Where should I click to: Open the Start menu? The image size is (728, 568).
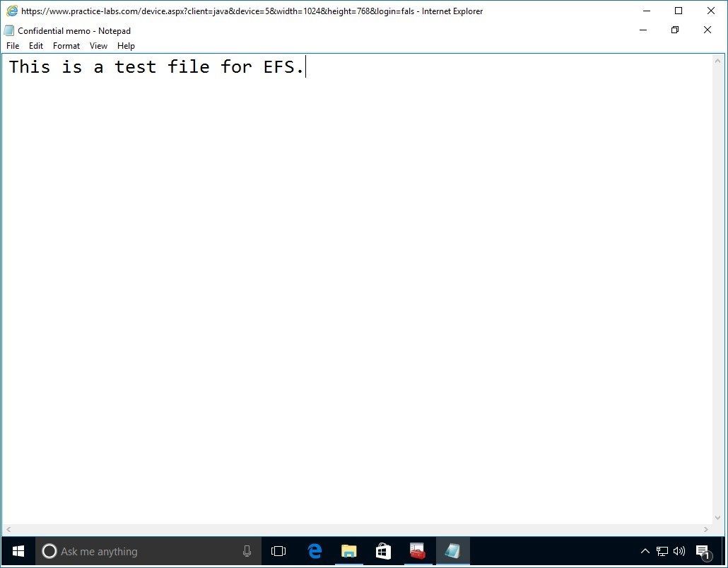(17, 551)
